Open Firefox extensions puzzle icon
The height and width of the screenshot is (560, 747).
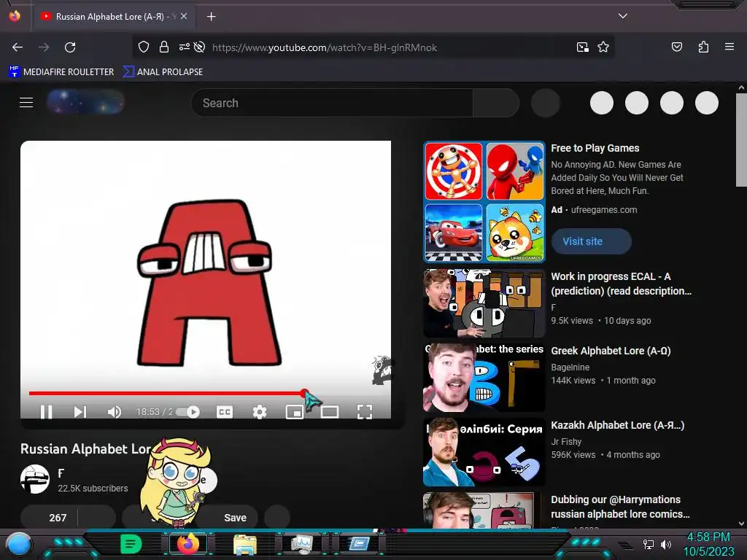(703, 47)
